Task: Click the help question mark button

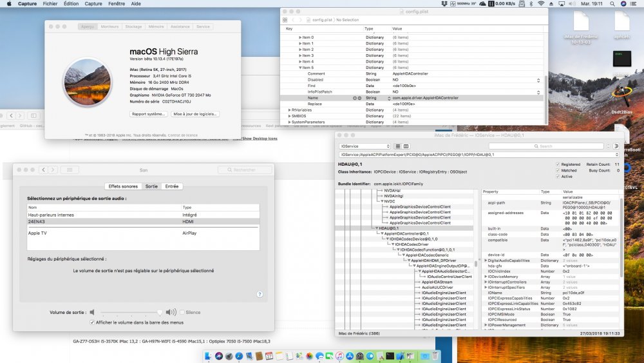Action: click(x=260, y=295)
